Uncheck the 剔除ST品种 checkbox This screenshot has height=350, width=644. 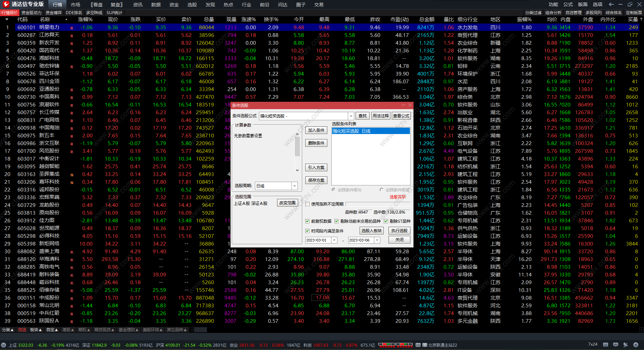click(x=386, y=221)
